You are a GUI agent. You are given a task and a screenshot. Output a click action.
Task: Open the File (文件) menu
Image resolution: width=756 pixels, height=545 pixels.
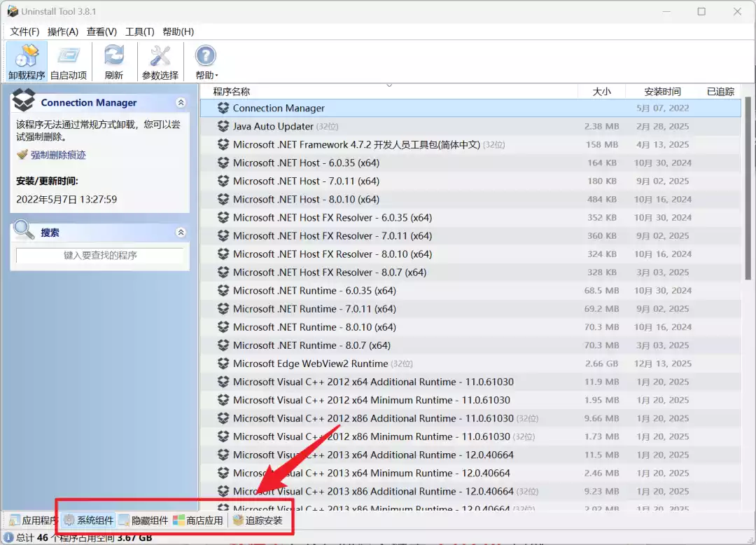click(24, 32)
